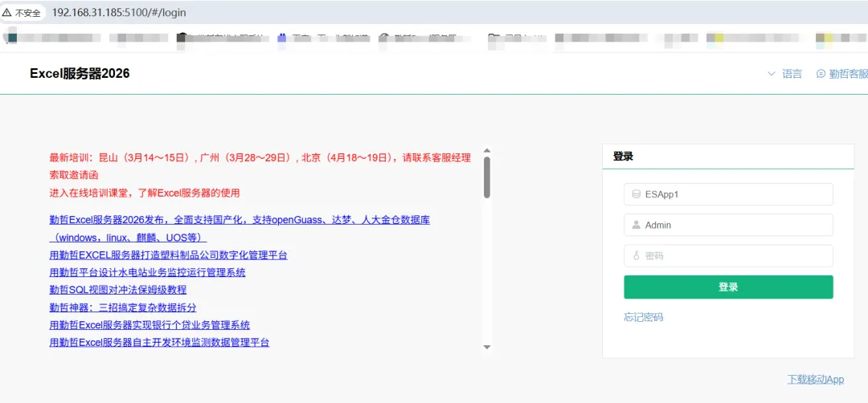Click the key icon in password field
Viewport: 868px width, 403px height.
click(636, 256)
